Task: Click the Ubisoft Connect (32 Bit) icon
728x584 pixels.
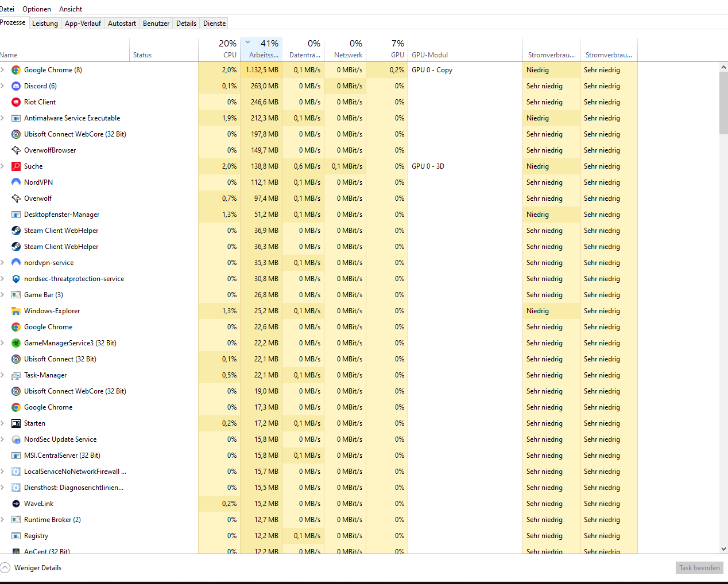Action: coord(16,359)
